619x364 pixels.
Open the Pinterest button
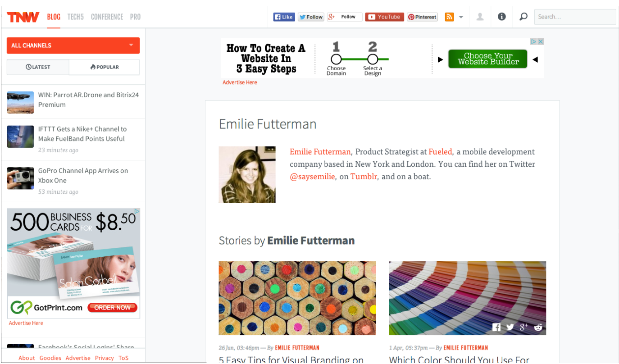coord(423,17)
